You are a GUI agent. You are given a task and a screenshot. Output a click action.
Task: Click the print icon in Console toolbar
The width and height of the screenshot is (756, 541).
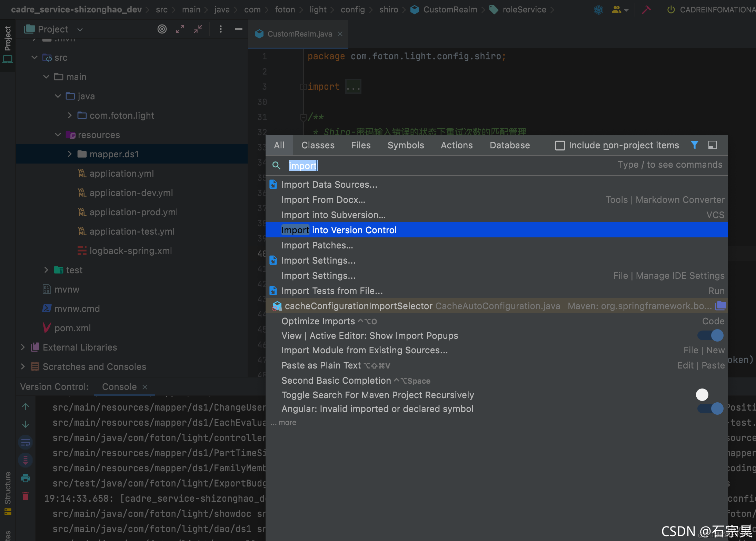pos(26,478)
